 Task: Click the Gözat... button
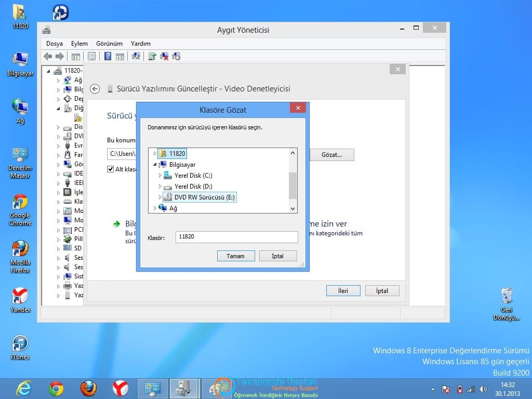pyautogui.click(x=332, y=155)
